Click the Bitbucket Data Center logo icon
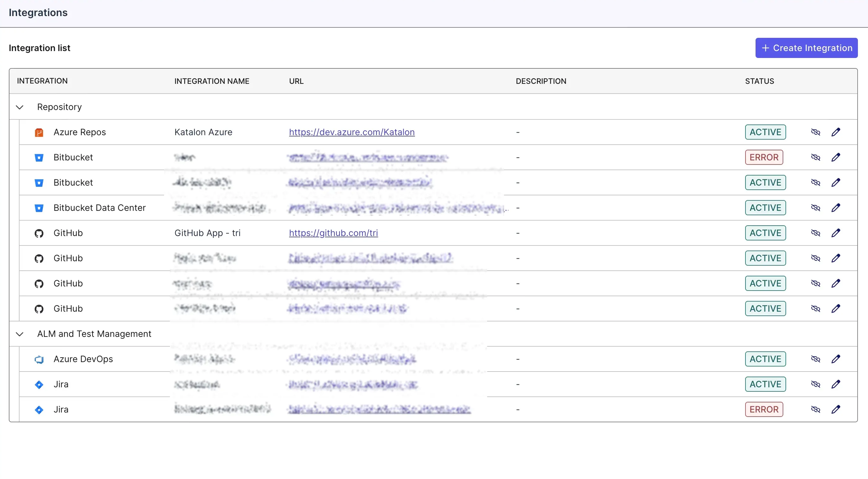The height and width of the screenshot is (479, 868). click(39, 208)
